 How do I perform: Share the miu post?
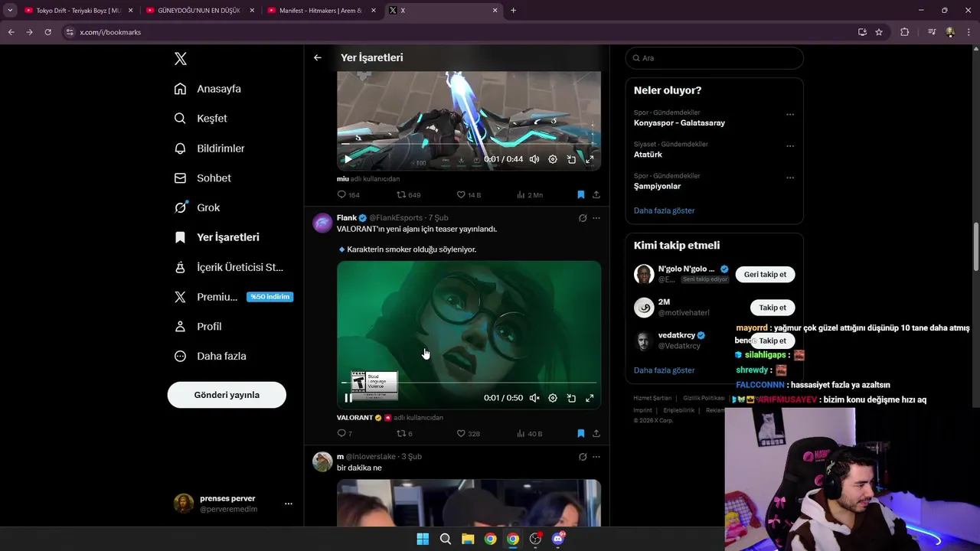tap(596, 195)
